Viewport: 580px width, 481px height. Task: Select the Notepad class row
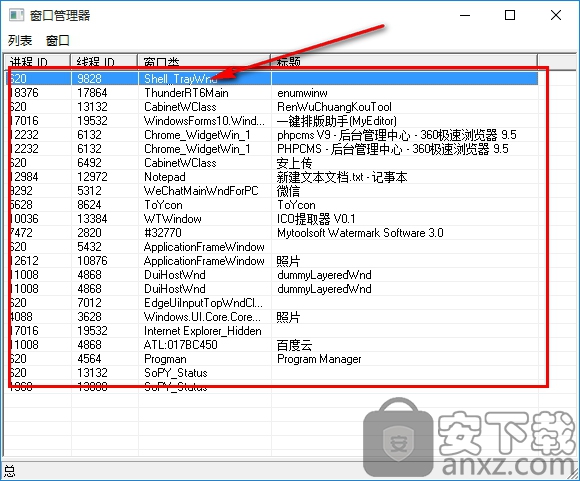tap(272, 177)
